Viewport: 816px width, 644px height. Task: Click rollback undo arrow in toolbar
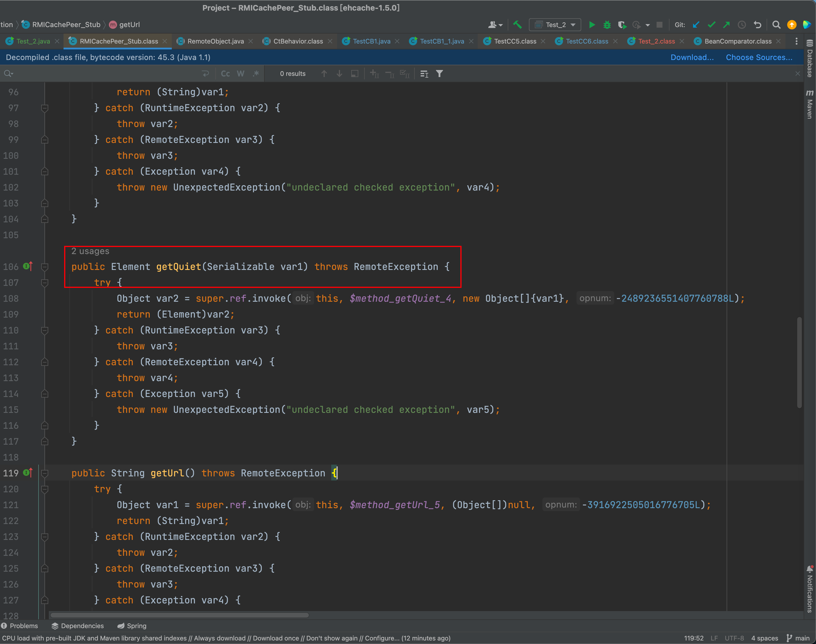pyautogui.click(x=757, y=25)
